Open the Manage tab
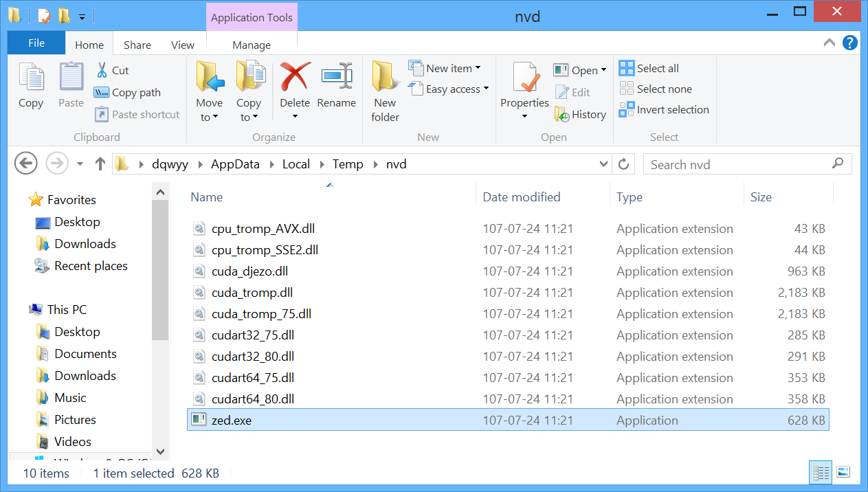 point(252,45)
